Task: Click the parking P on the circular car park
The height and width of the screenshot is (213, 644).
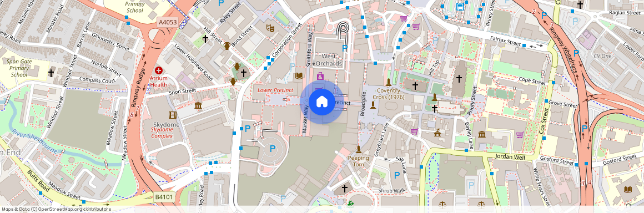Action: (272, 149)
